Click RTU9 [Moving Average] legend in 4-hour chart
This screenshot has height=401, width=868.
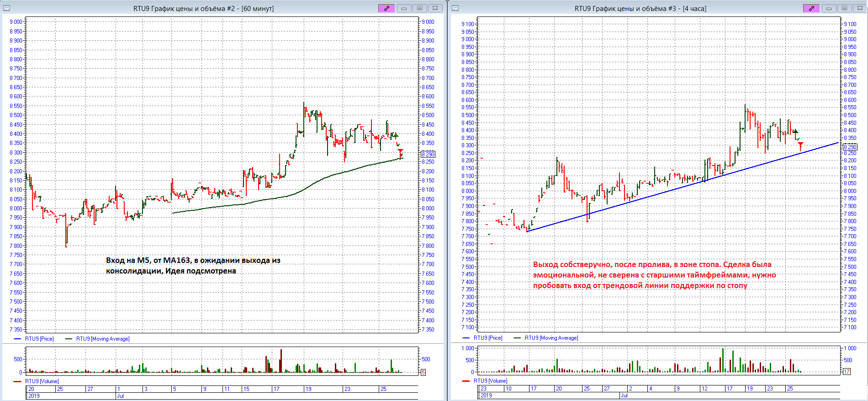coord(551,338)
